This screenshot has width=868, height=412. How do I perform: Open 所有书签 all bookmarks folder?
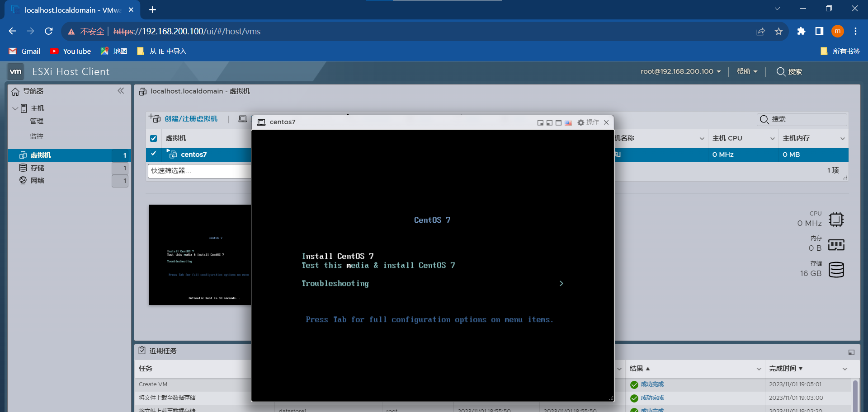pos(840,51)
